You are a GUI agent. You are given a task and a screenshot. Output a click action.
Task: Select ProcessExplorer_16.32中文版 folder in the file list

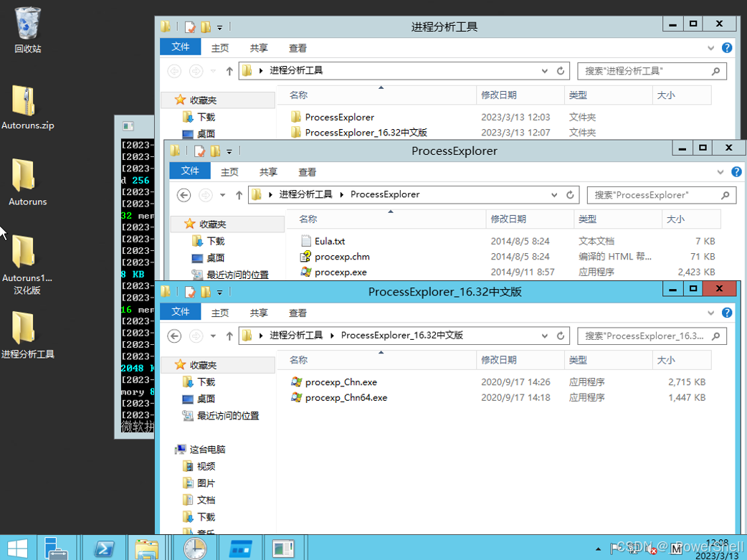[x=366, y=133]
